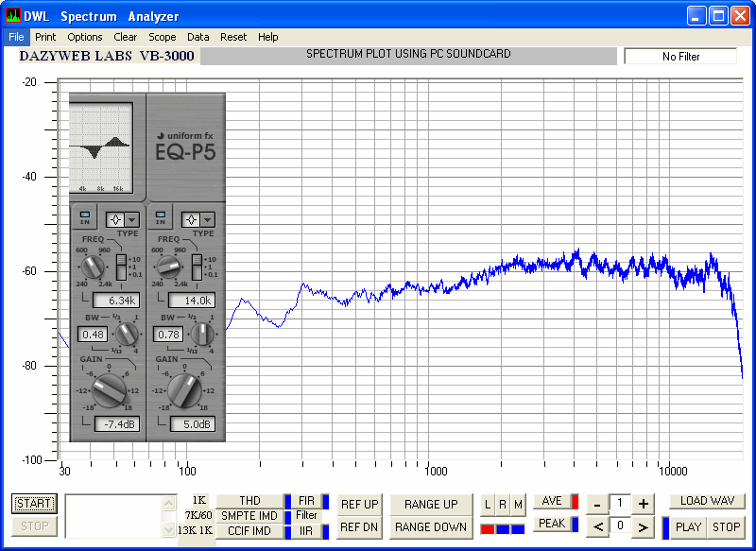Click the Reset menu item
756x551 pixels.
click(x=233, y=37)
